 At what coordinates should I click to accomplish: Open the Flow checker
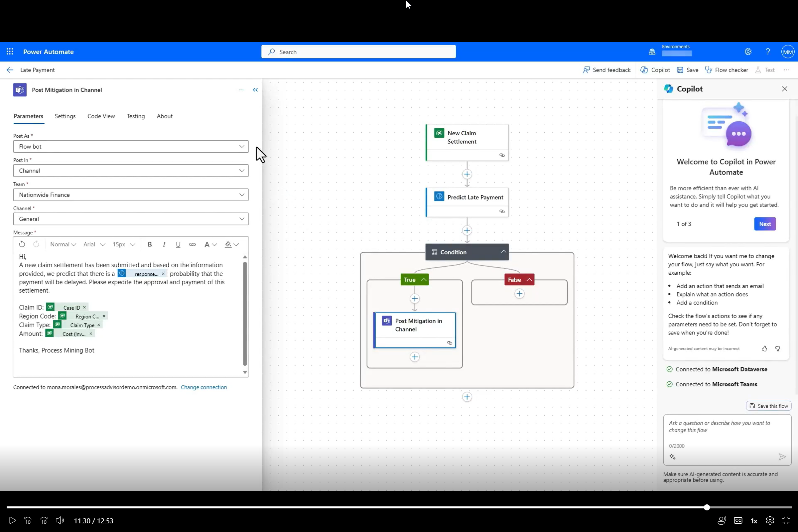point(726,70)
